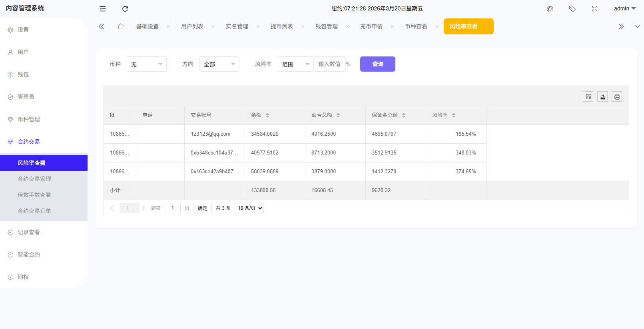Screen dimensions: 644x329
Task: Expand the 方向 dropdown showing 全部
Action: pyautogui.click(x=219, y=64)
